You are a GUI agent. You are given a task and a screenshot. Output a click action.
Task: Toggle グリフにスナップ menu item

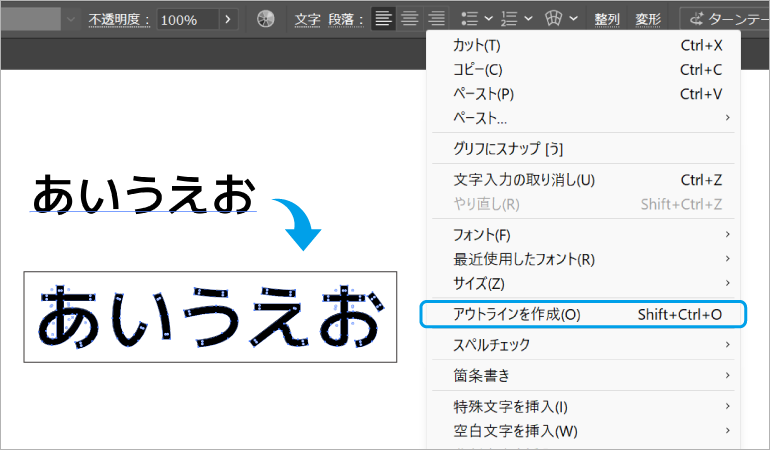[x=583, y=148]
